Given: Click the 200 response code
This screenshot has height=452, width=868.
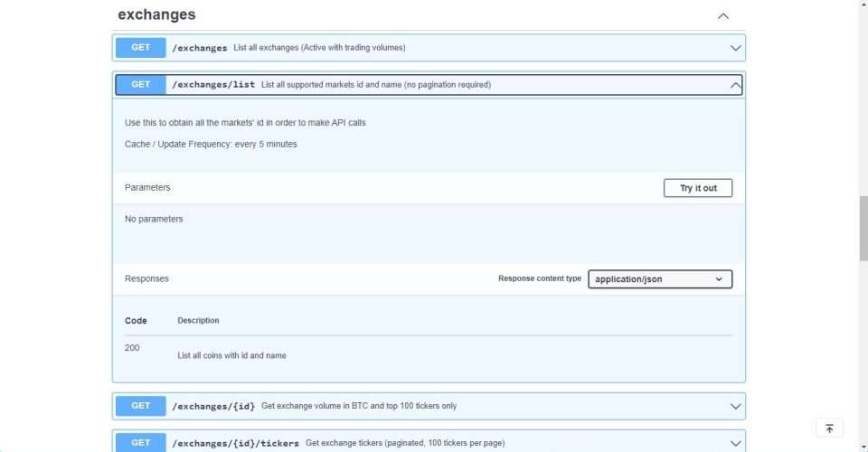Looking at the screenshot, I should click(132, 348).
